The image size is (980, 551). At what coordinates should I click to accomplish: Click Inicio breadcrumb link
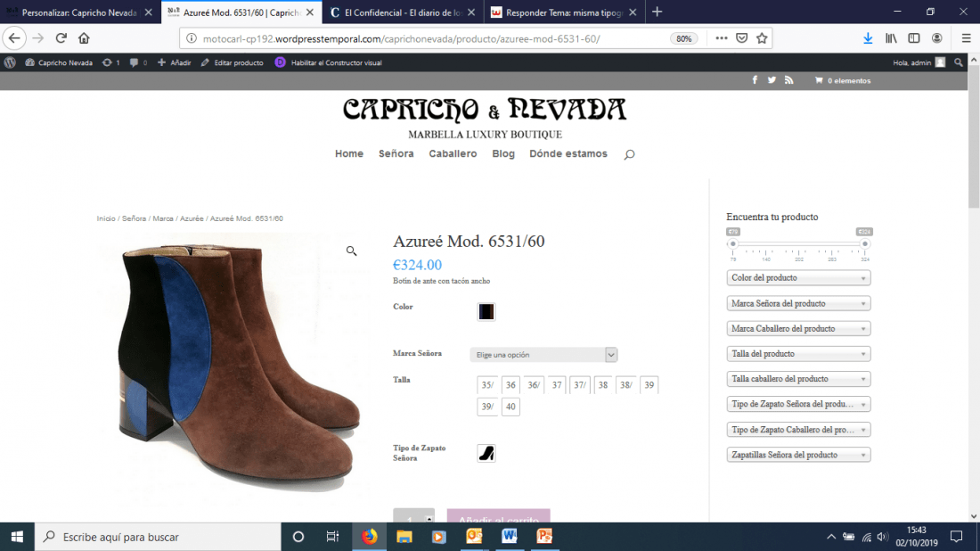coord(106,219)
